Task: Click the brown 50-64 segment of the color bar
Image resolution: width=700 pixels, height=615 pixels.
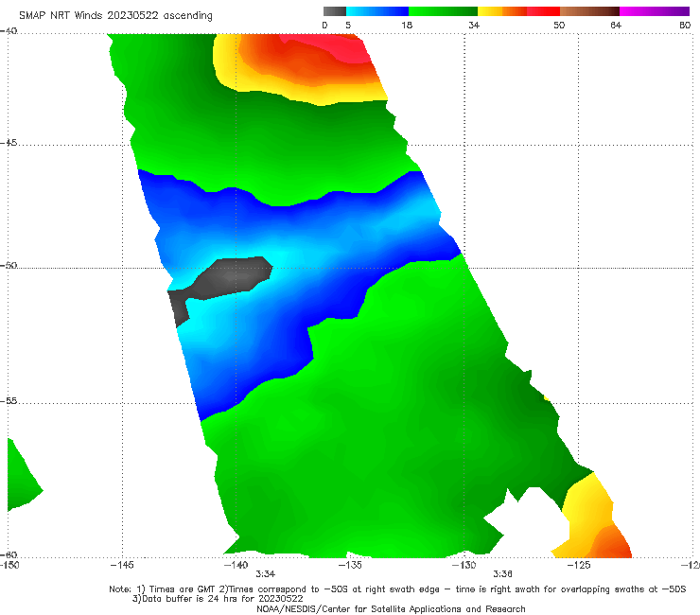Action: click(x=589, y=11)
